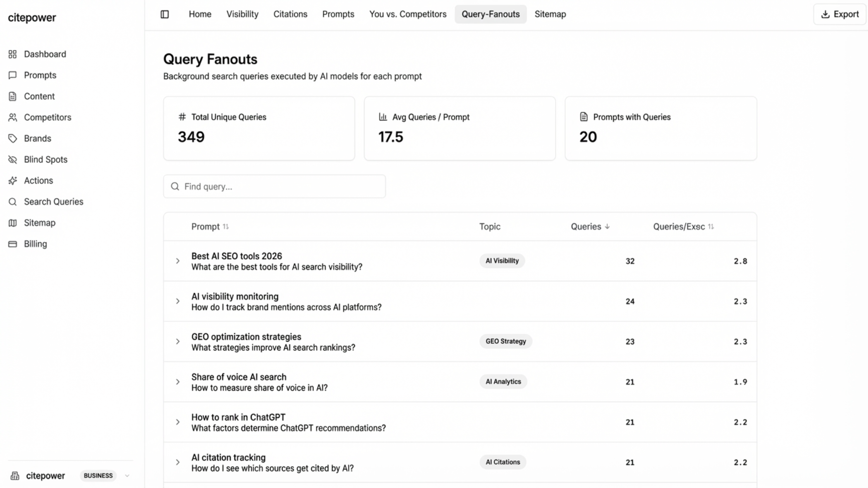Click the building icon next to citepower workspace
Image resolution: width=868 pixels, height=488 pixels.
(15, 476)
